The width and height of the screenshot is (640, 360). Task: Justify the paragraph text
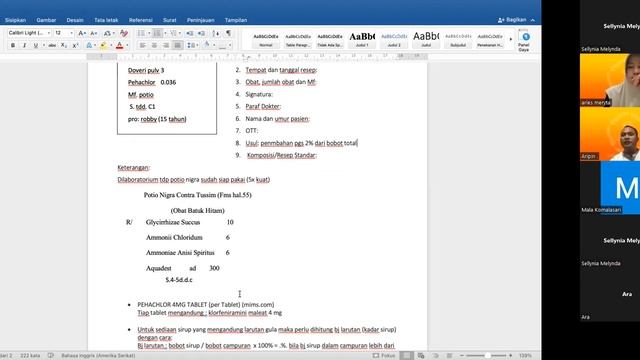click(x=178, y=45)
